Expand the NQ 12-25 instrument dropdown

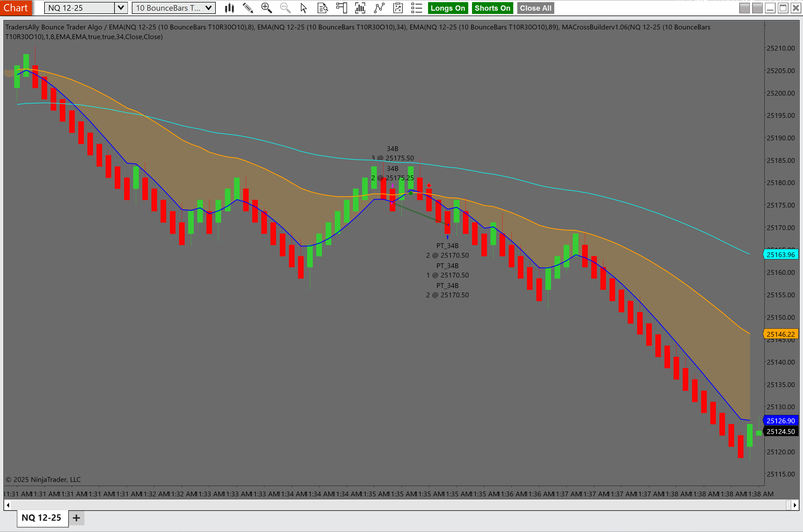pyautogui.click(x=121, y=8)
